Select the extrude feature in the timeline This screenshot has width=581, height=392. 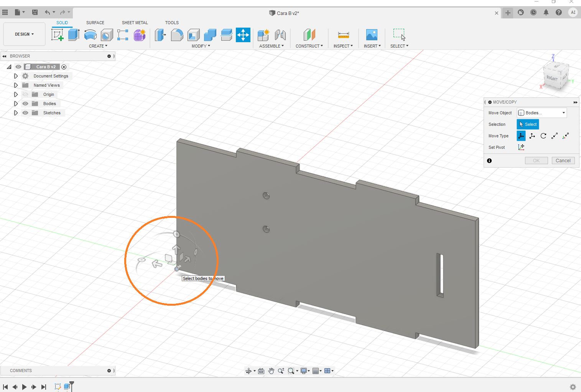(67, 387)
